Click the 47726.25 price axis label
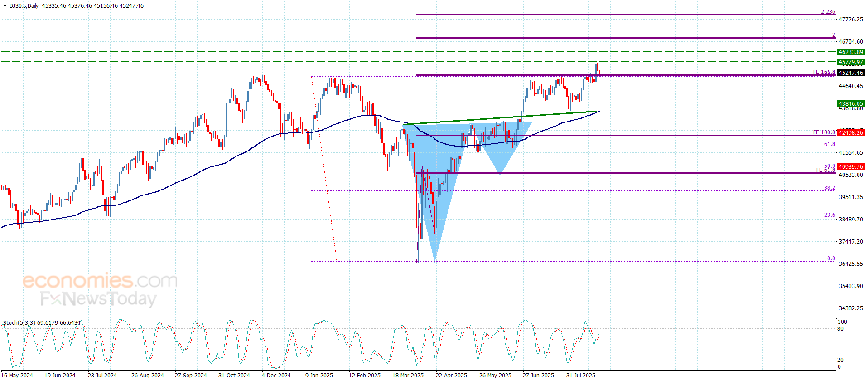Viewport: 868px width, 381px height. click(851, 20)
